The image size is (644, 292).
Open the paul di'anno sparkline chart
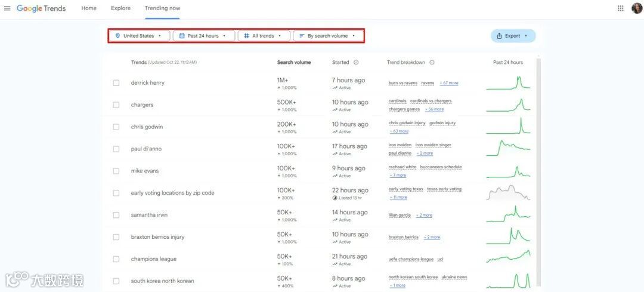(x=508, y=149)
